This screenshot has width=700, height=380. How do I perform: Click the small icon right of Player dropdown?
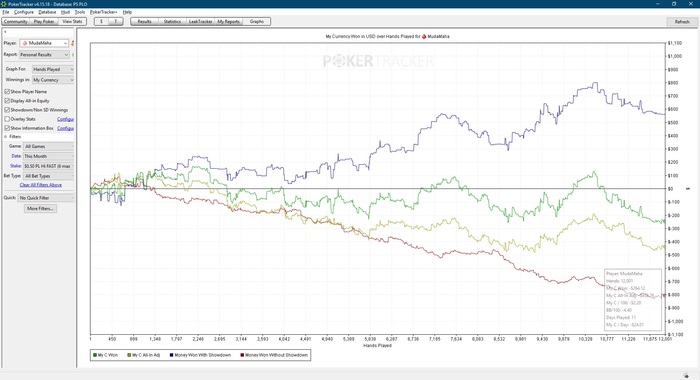(x=73, y=43)
